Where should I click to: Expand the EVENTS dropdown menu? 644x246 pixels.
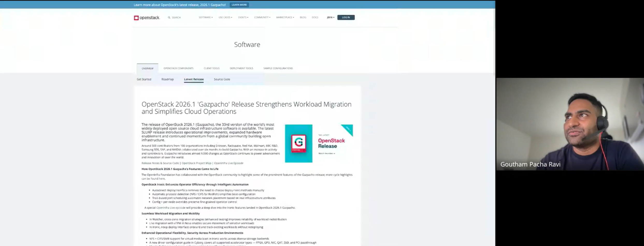coord(243,17)
